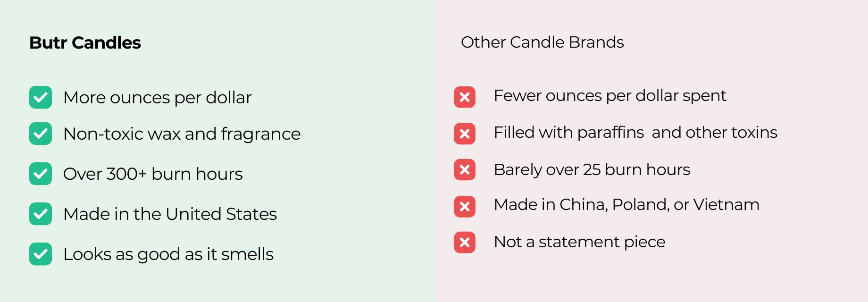The width and height of the screenshot is (868, 302).
Task: Click the red X next to Made in China, Poland, or Vietnam
Action: [x=465, y=206]
